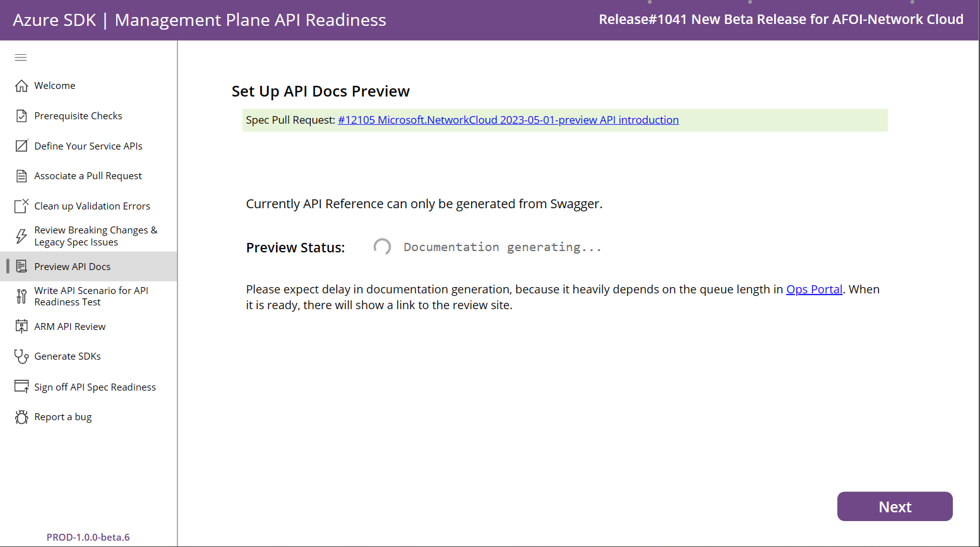
Task: Click the Next button
Action: tap(895, 506)
